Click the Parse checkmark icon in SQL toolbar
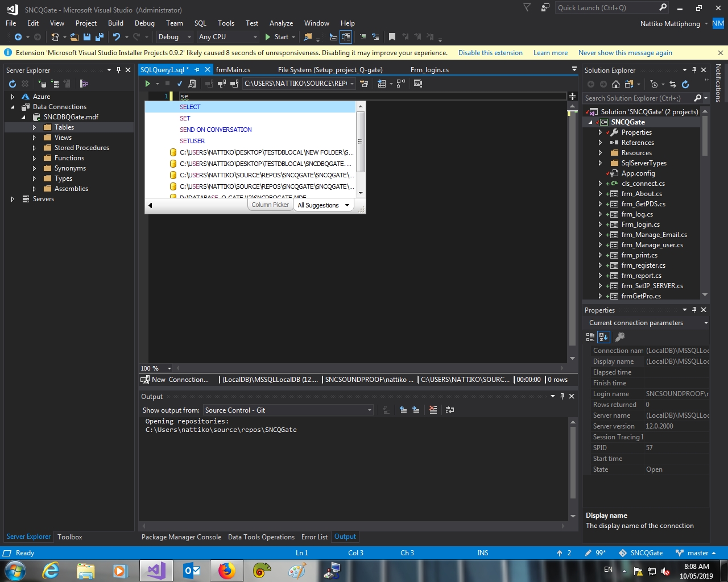 [x=180, y=84]
